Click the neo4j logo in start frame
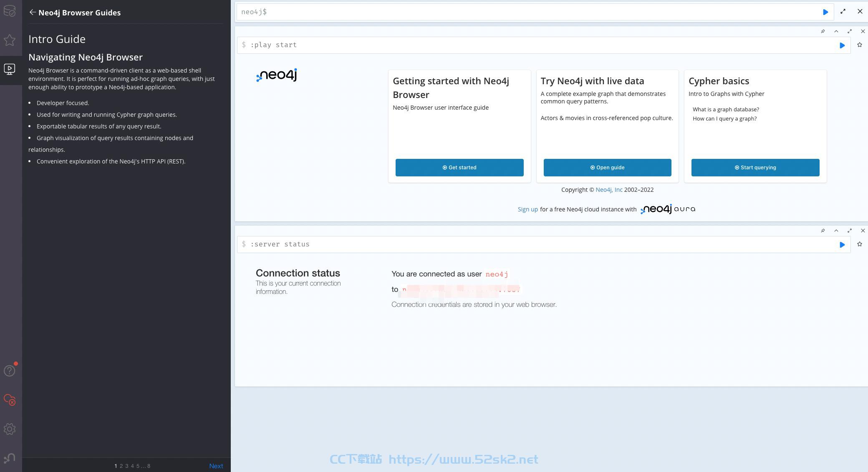The width and height of the screenshot is (868, 472). [277, 75]
